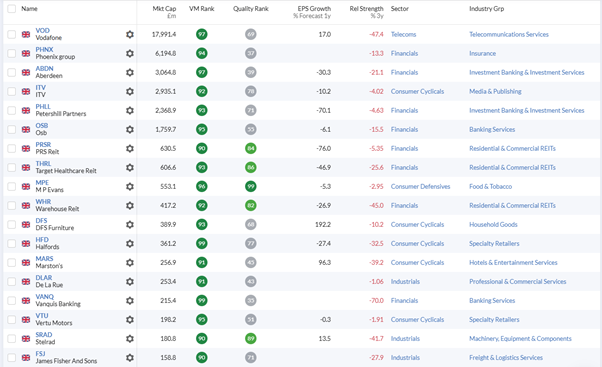Open the Telecoms sector link
Viewport: 602px width, 367px height.
(403, 34)
